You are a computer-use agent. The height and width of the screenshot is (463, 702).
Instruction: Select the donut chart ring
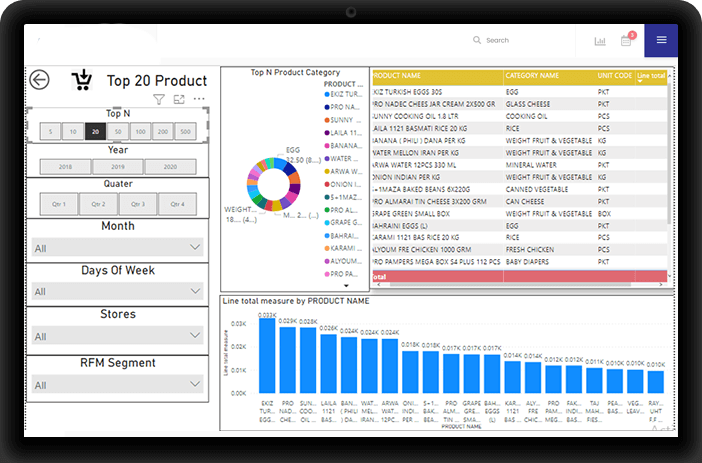pyautogui.click(x=274, y=184)
